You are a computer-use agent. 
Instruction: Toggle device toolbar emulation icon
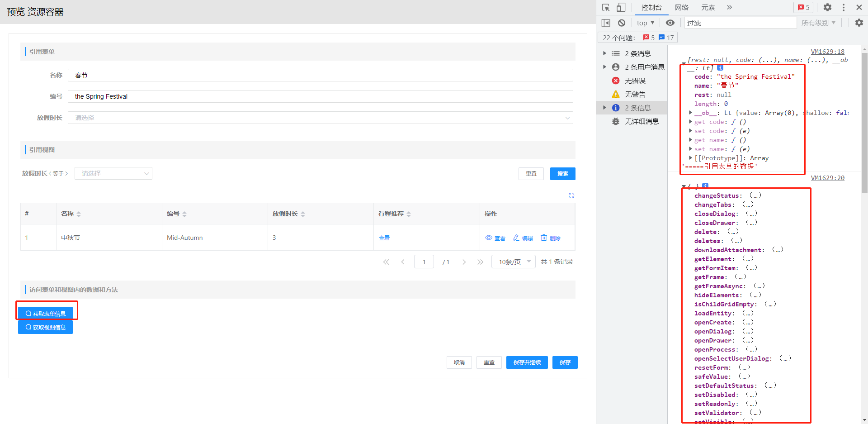point(621,8)
